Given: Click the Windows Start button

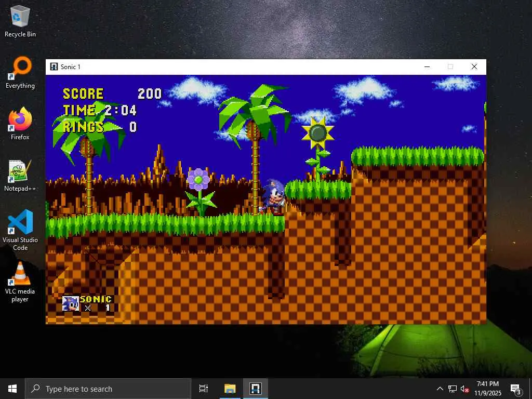Looking at the screenshot, I should tap(12, 389).
